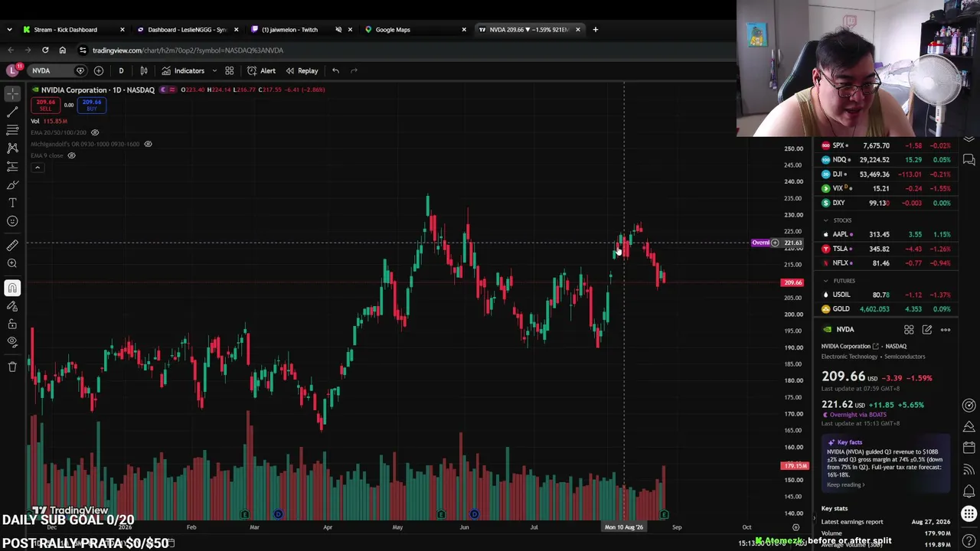Remove drawings with the trash icon
The image size is (980, 551).
[12, 367]
